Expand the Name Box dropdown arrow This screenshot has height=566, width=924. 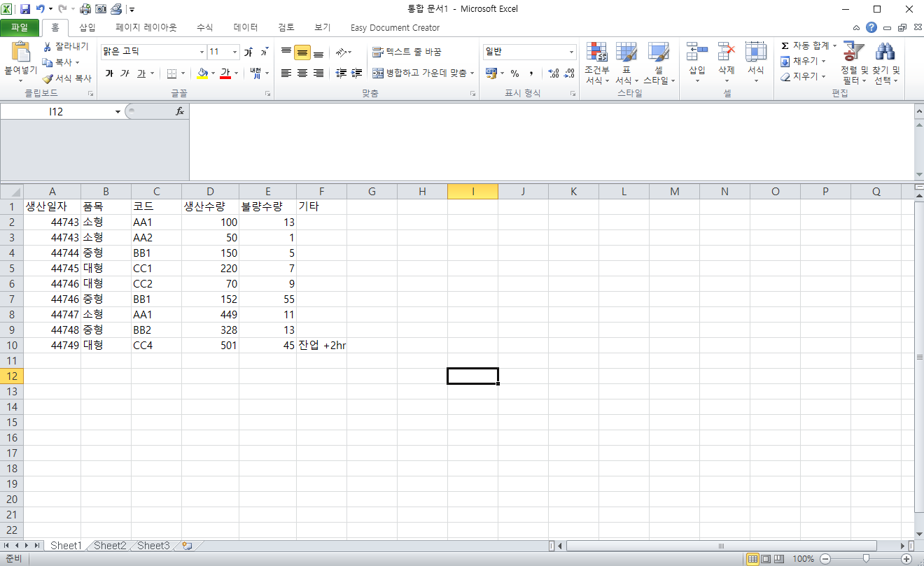[118, 111]
